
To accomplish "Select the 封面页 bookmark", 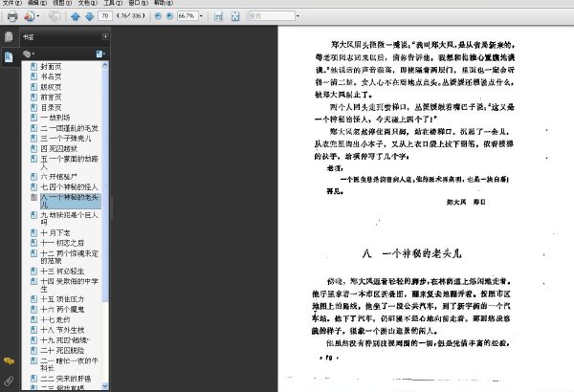I will pyautogui.click(x=51, y=67).
